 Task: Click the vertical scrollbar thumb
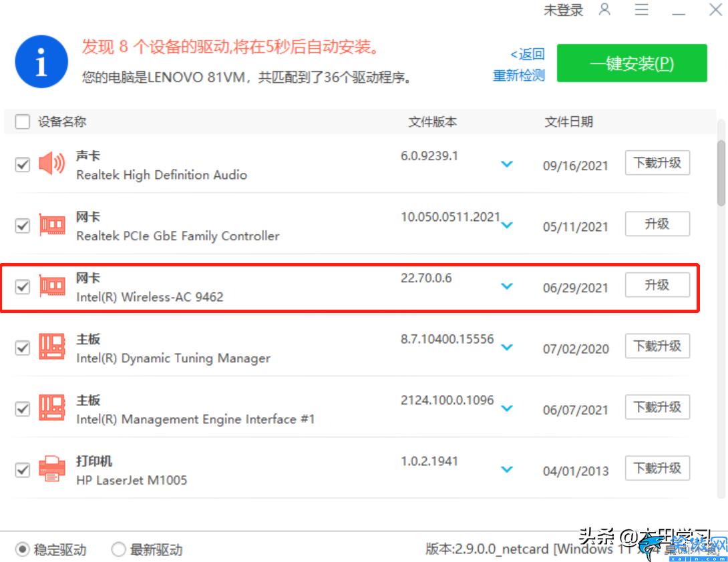pyautogui.click(x=721, y=173)
